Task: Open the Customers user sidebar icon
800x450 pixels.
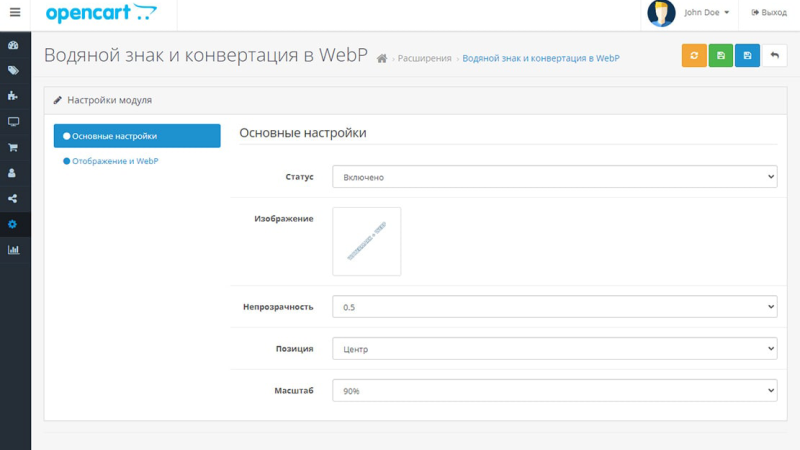Action: [12, 173]
